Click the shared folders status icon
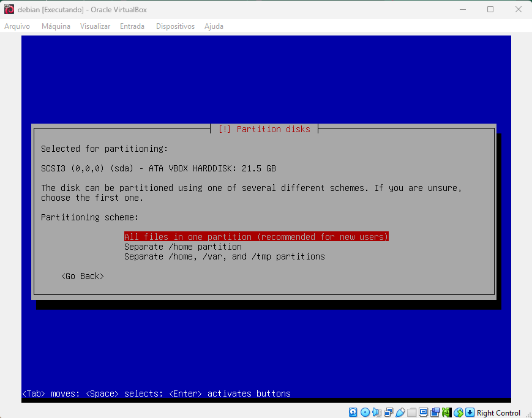 click(x=412, y=412)
